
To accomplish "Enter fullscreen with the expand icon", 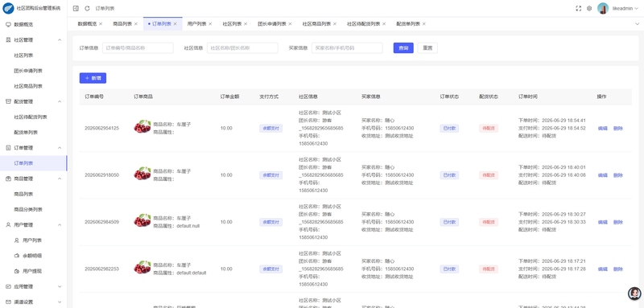I will (x=579, y=8).
